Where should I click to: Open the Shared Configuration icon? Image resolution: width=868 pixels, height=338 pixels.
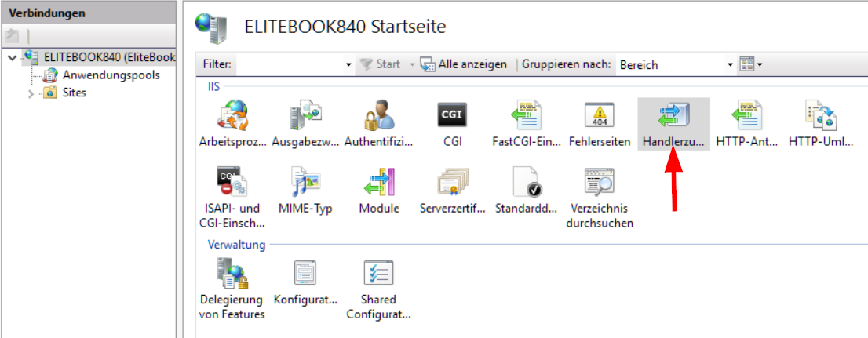(x=378, y=274)
